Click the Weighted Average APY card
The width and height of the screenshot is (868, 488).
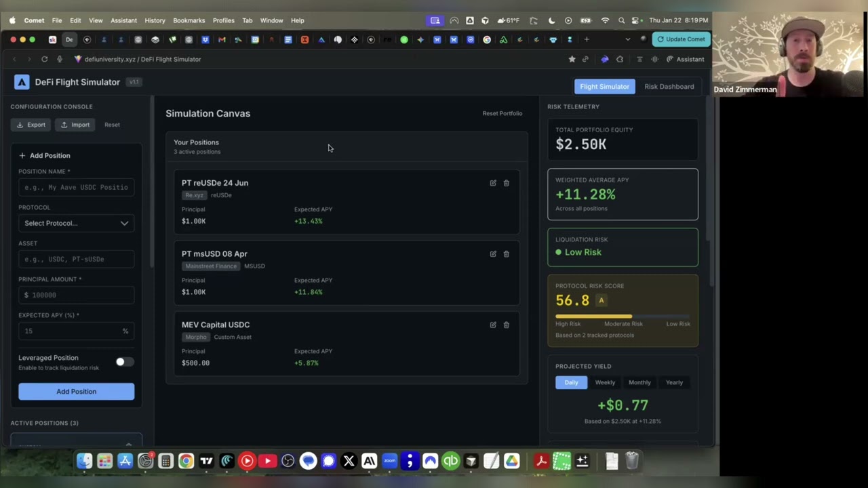[x=623, y=195]
